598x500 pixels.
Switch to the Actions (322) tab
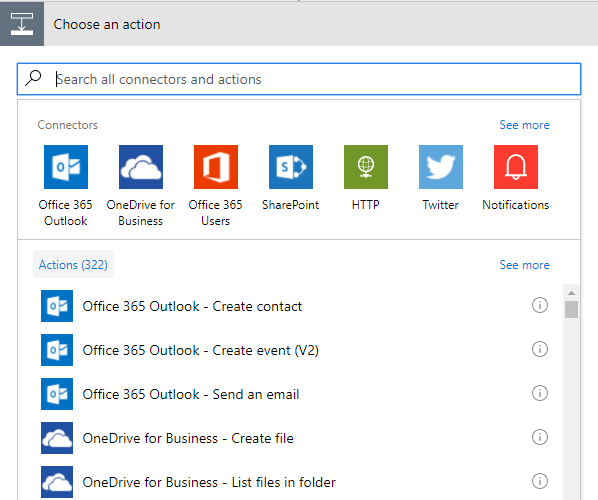point(73,264)
